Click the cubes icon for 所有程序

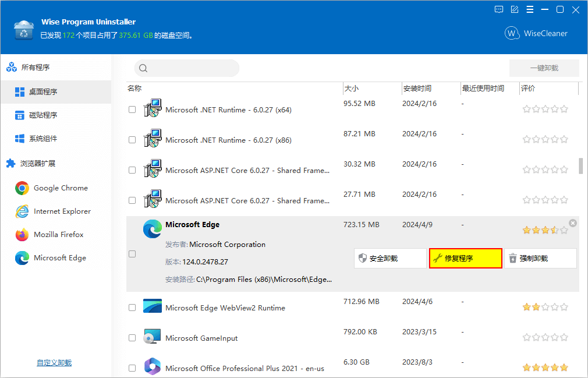coord(12,67)
